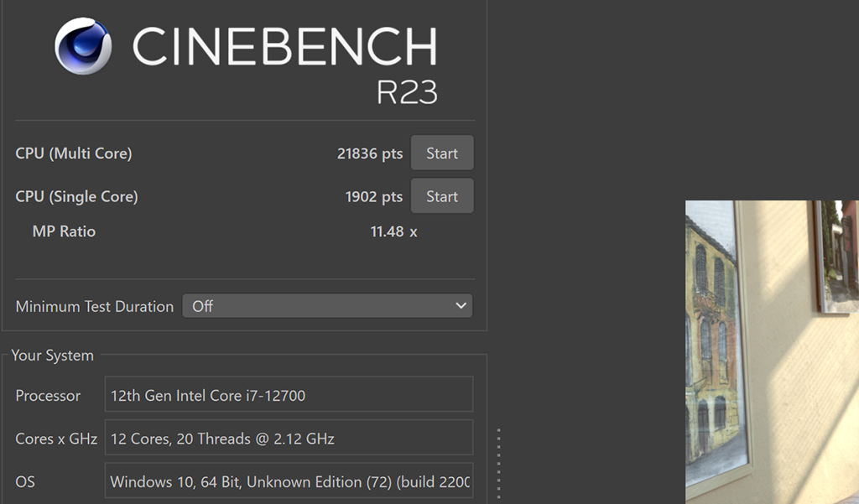This screenshot has width=859, height=504.
Task: Click the 21836 pts multi core score
Action: click(x=370, y=153)
